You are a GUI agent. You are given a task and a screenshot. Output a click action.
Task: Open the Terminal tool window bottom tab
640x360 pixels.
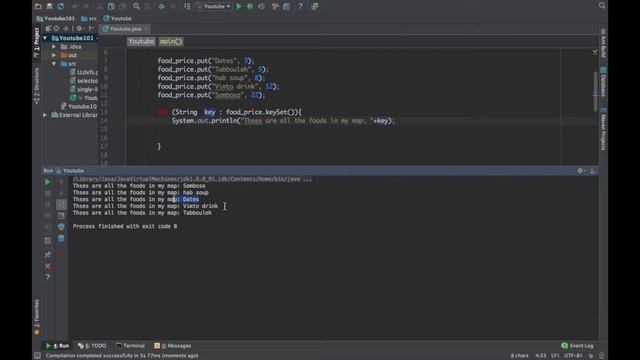pyautogui.click(x=130, y=346)
